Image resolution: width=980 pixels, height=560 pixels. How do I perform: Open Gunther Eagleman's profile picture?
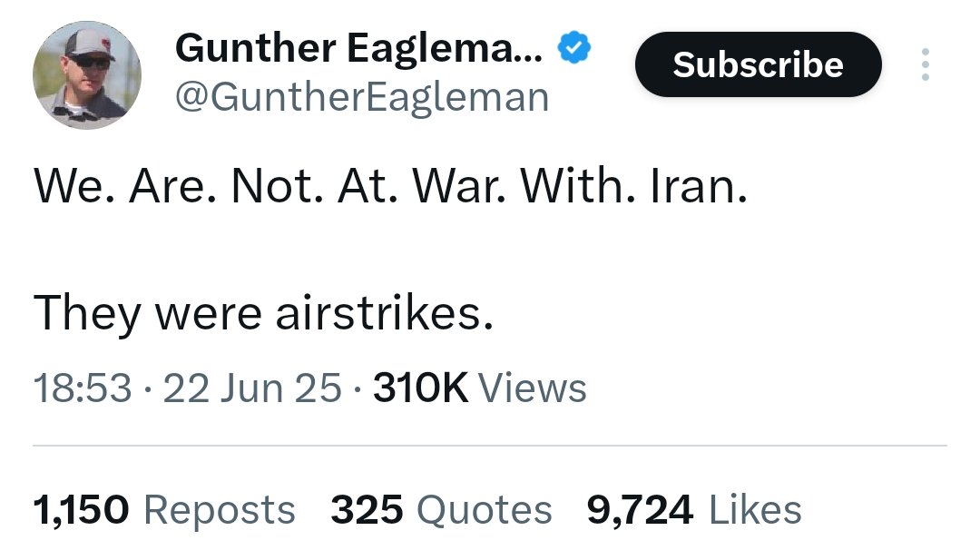pos(87,75)
